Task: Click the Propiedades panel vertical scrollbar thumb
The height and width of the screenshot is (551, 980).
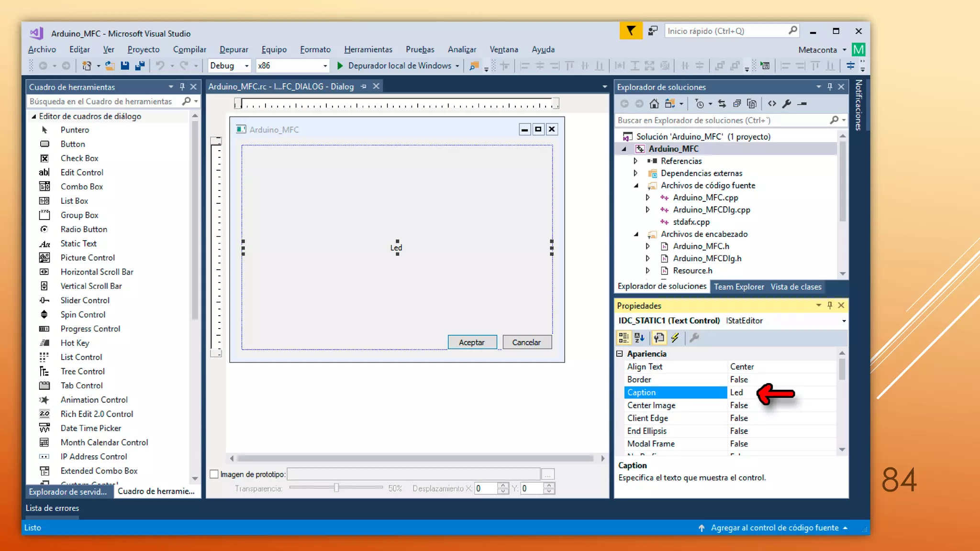Action: [x=842, y=369]
